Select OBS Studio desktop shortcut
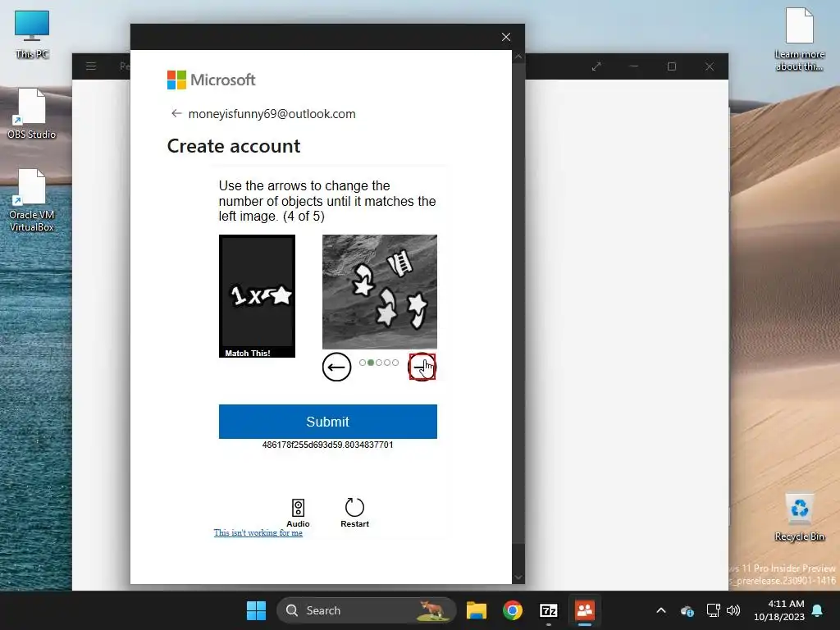 (32, 114)
